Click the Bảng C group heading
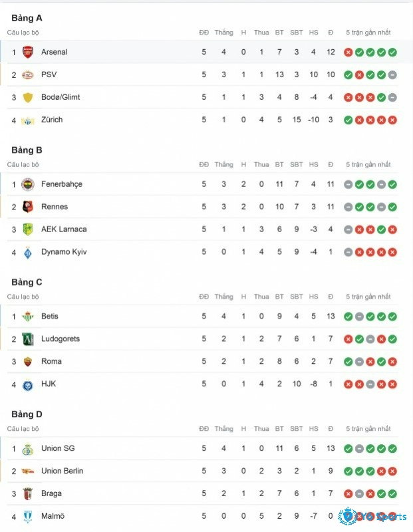Screen dimensions: 413x532 click(27, 282)
